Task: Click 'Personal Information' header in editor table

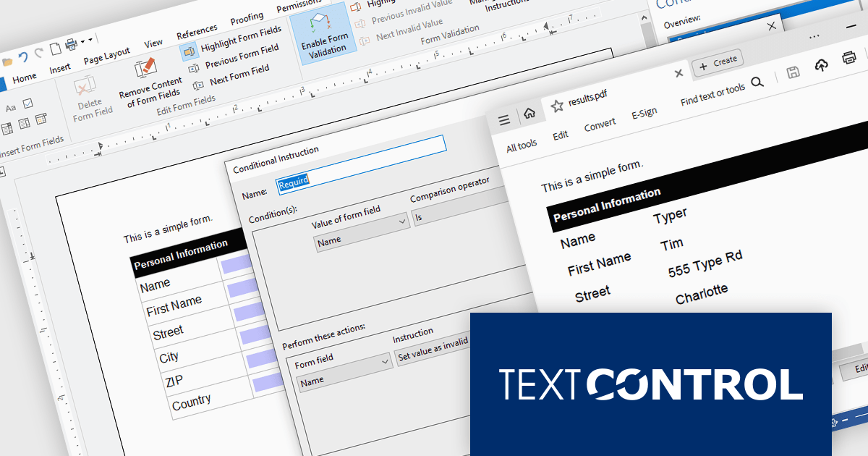Action: coord(181,256)
